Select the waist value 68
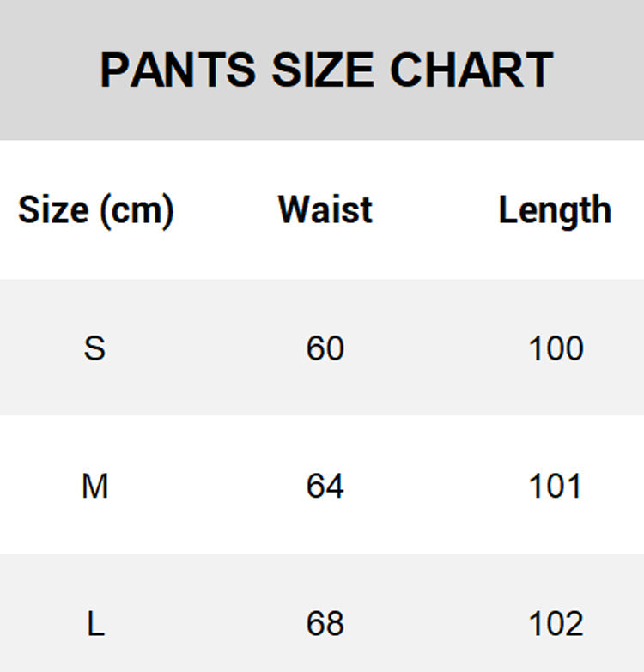 coord(325,624)
